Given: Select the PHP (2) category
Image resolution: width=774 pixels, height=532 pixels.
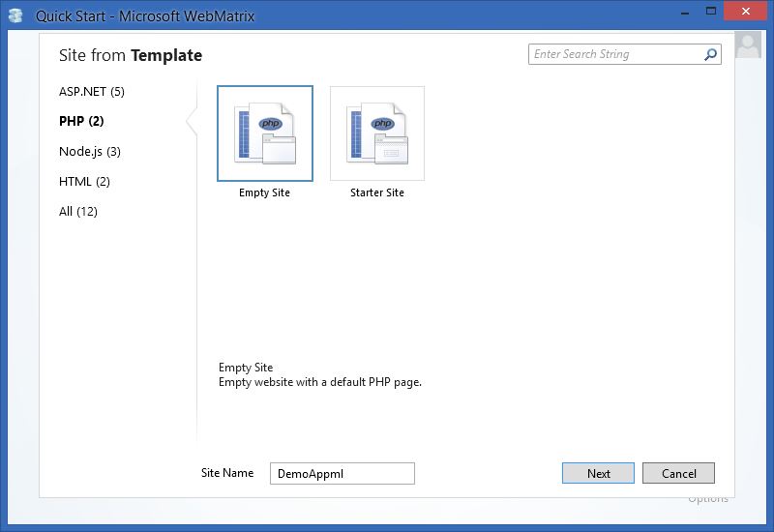Looking at the screenshot, I should pyautogui.click(x=81, y=121).
